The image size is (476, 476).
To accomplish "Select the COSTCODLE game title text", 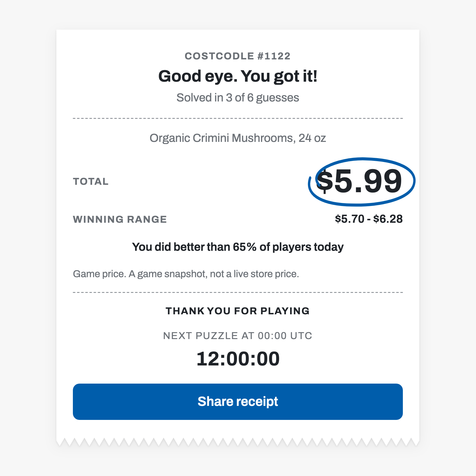I will (x=219, y=56).
